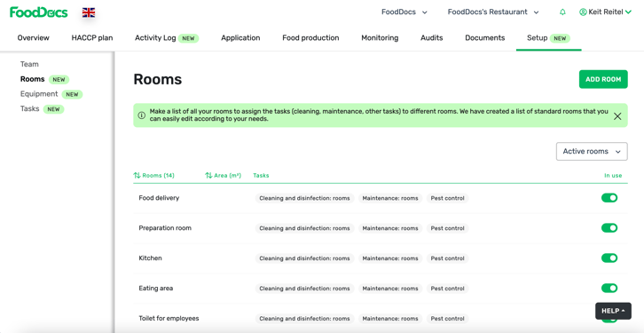
Task: Click the Preparation room name
Action: coord(165,227)
